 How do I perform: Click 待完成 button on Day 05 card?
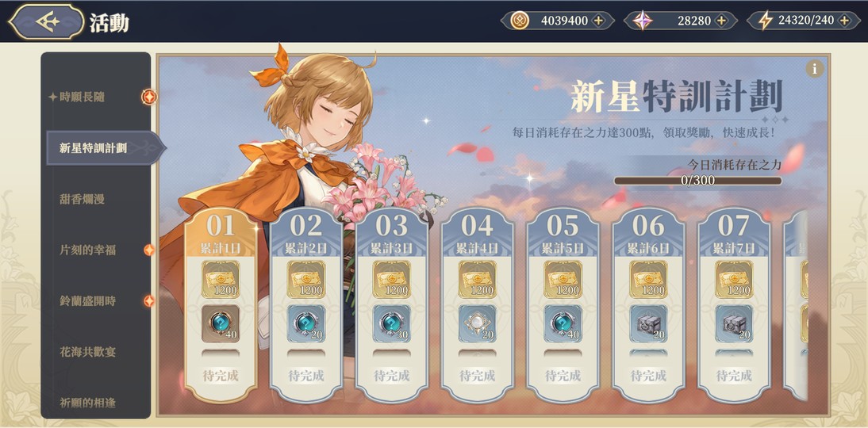click(x=563, y=376)
